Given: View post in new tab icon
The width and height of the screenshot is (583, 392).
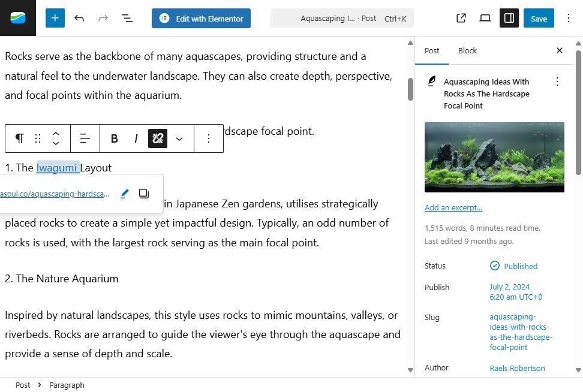Looking at the screenshot, I should (x=461, y=18).
